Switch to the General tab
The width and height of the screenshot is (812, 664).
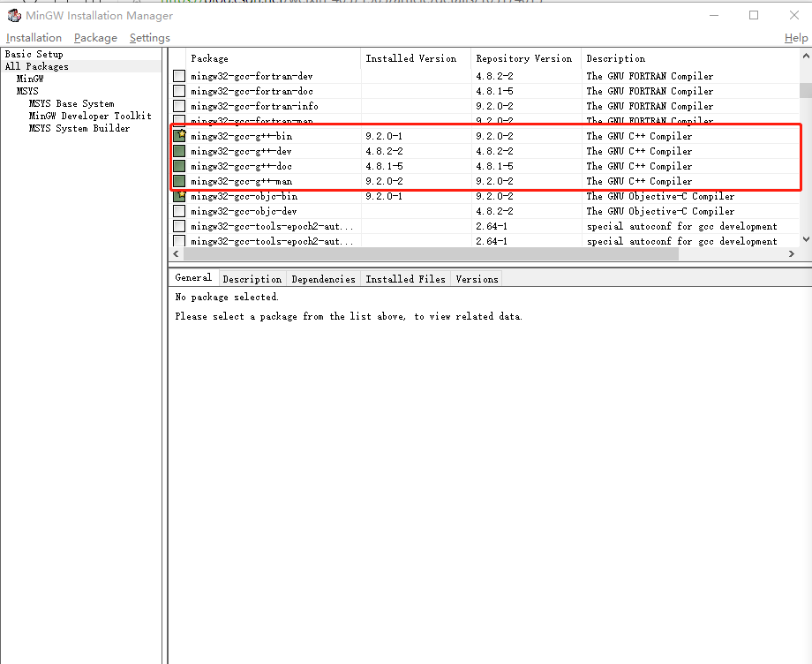pyautogui.click(x=193, y=277)
